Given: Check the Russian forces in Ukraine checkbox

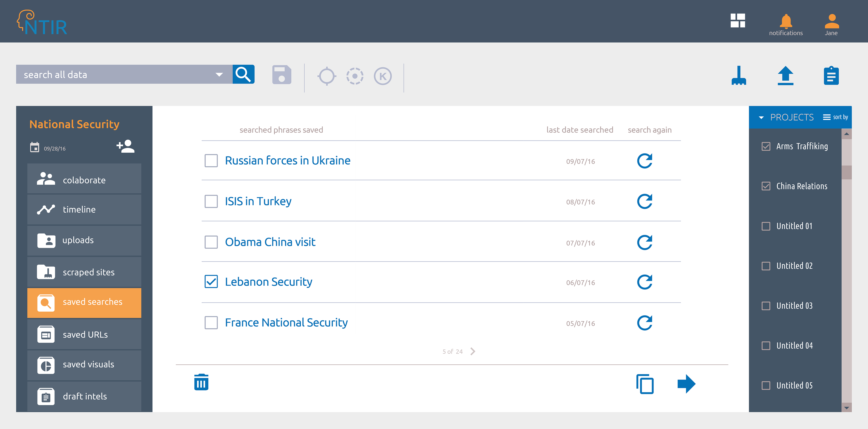Looking at the screenshot, I should 211,161.
